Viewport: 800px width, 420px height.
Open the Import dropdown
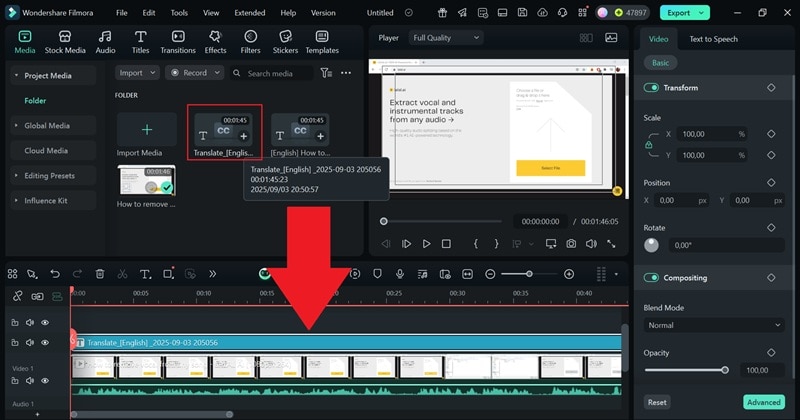[137, 73]
